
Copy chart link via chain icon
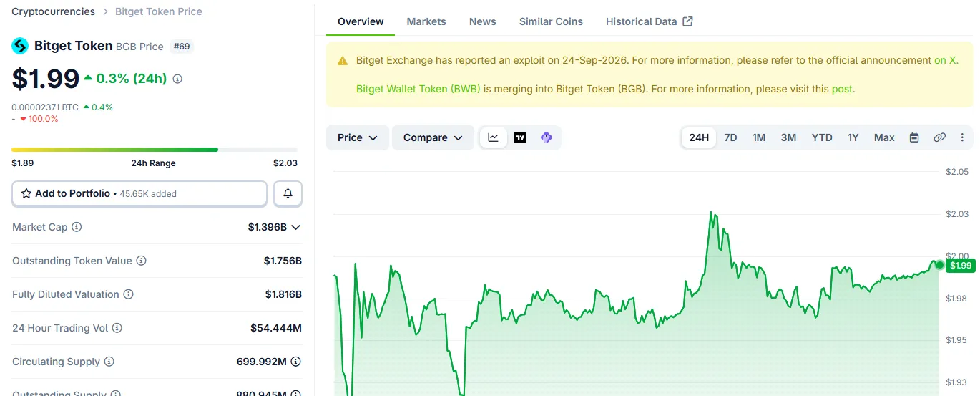click(x=939, y=137)
